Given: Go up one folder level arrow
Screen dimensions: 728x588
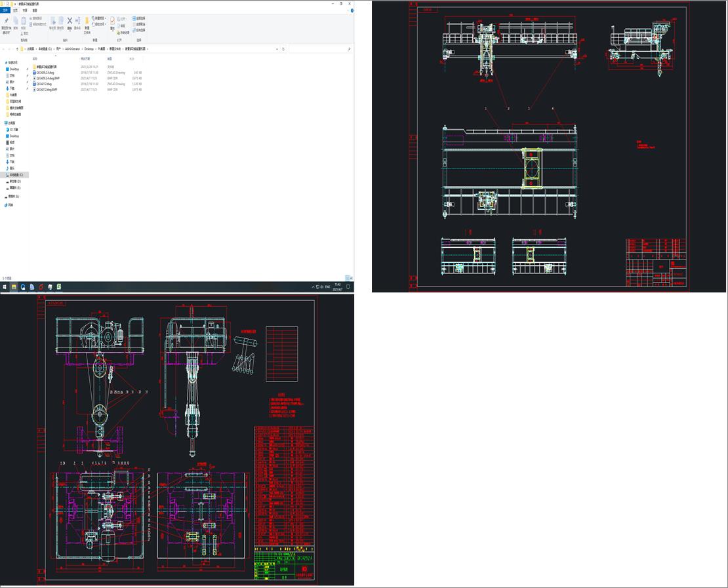Looking at the screenshot, I should 17,49.
